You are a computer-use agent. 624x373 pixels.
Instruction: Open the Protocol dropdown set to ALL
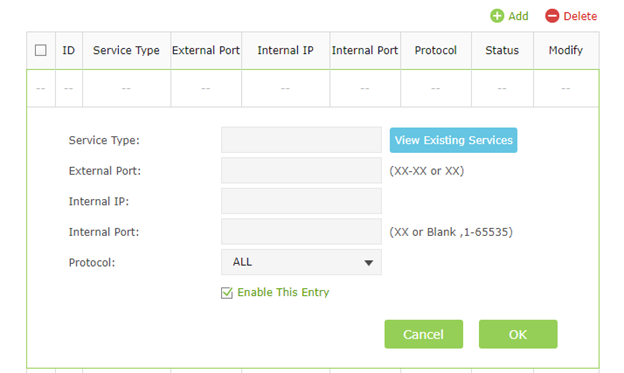pyautogui.click(x=301, y=262)
